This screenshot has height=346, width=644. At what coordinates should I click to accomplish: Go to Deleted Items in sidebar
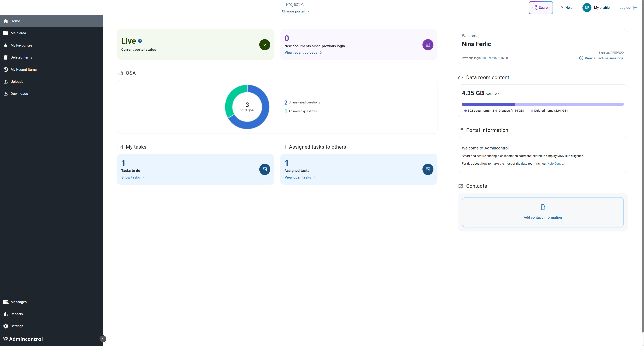(21, 57)
